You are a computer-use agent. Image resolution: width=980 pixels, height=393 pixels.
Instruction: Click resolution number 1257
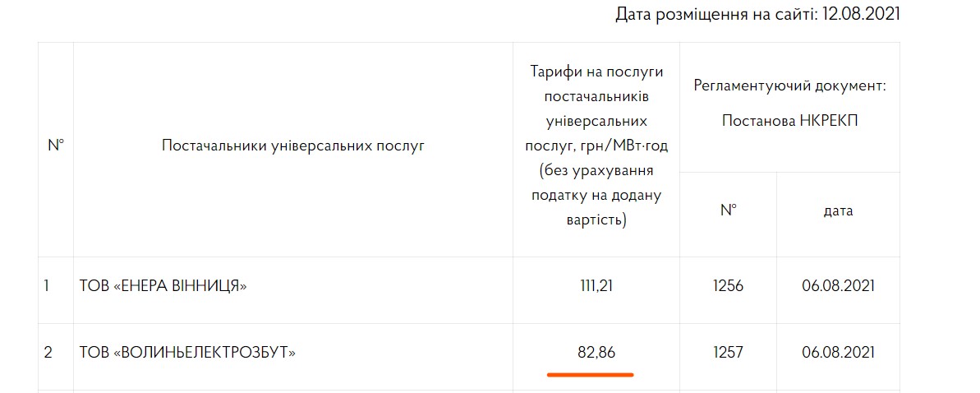728,353
